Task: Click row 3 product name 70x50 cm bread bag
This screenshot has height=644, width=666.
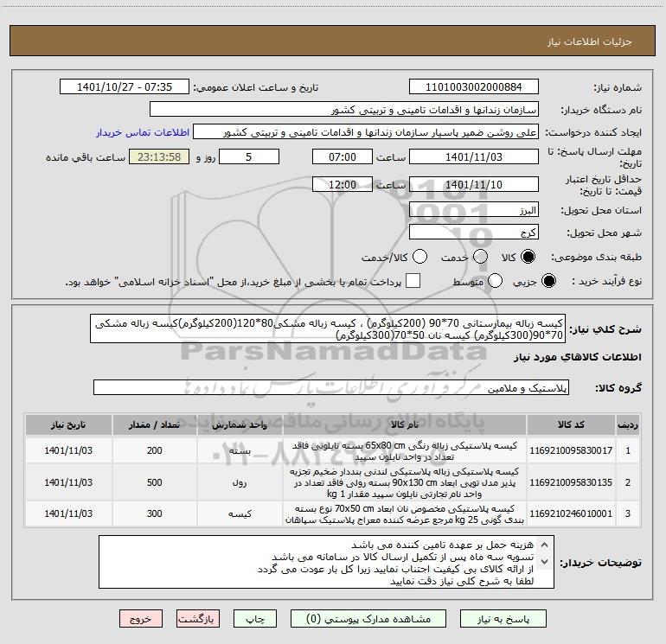Action: click(405, 513)
